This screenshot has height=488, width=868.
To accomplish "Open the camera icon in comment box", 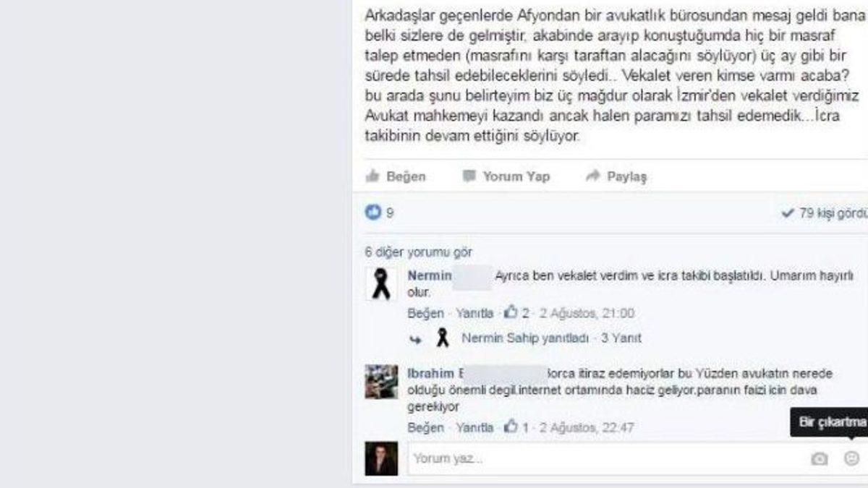I will (x=819, y=458).
